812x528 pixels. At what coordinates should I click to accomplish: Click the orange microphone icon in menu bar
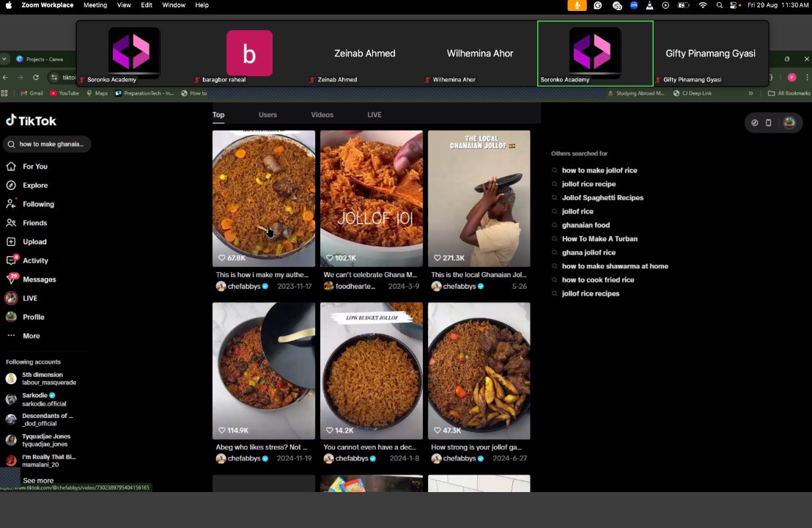pos(577,5)
